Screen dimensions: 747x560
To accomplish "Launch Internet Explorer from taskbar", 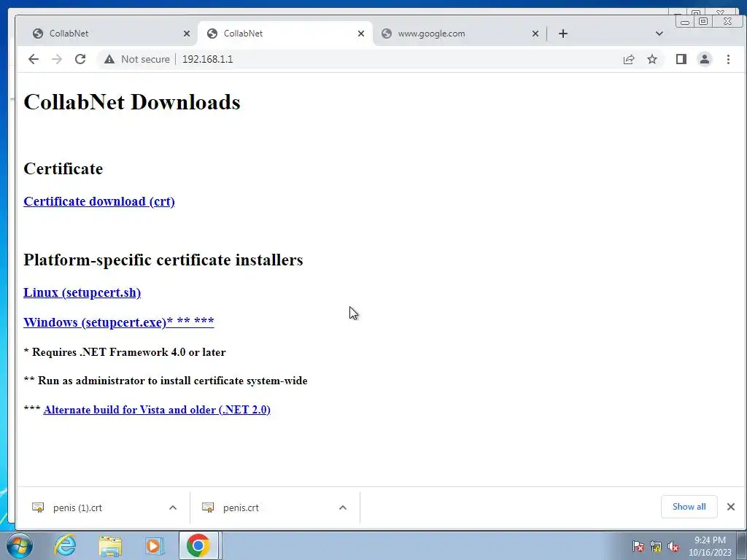I will (x=65, y=545).
